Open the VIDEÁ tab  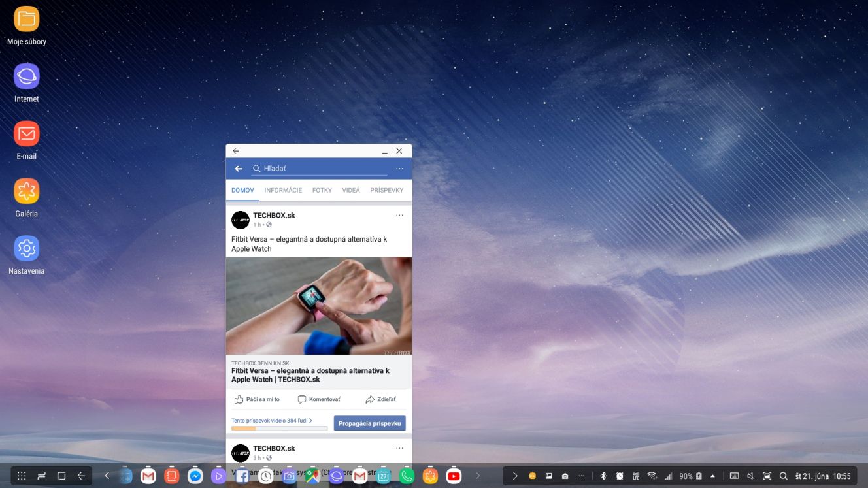351,191
